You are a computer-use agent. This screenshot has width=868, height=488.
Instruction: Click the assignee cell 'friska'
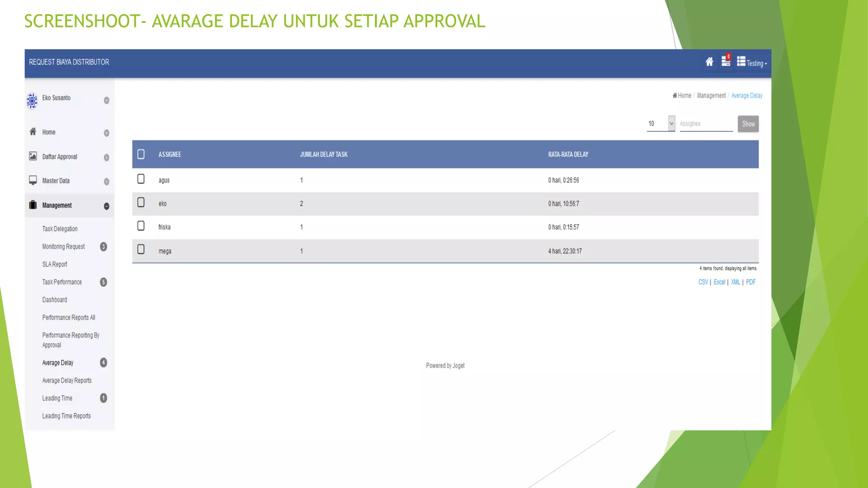point(164,227)
